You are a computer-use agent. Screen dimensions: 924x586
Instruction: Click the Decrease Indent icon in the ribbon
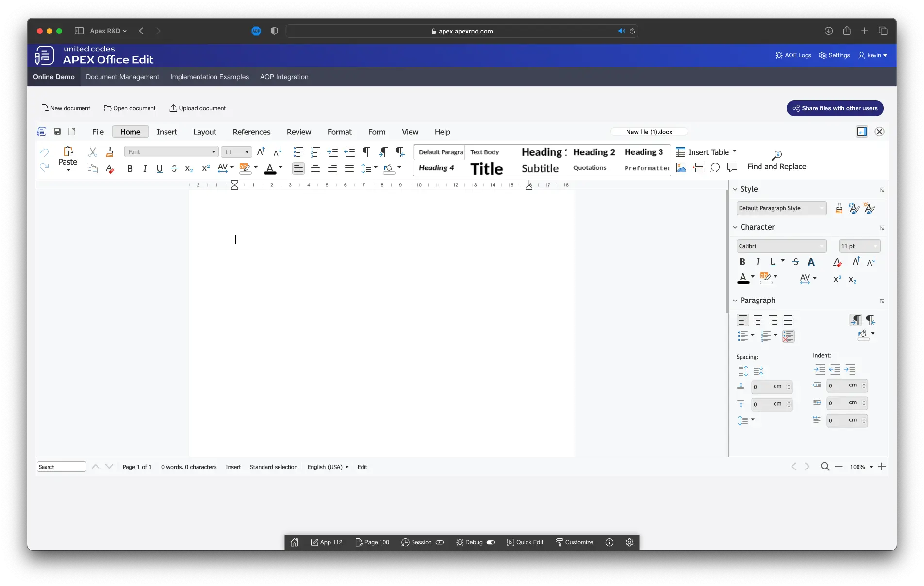pos(349,152)
